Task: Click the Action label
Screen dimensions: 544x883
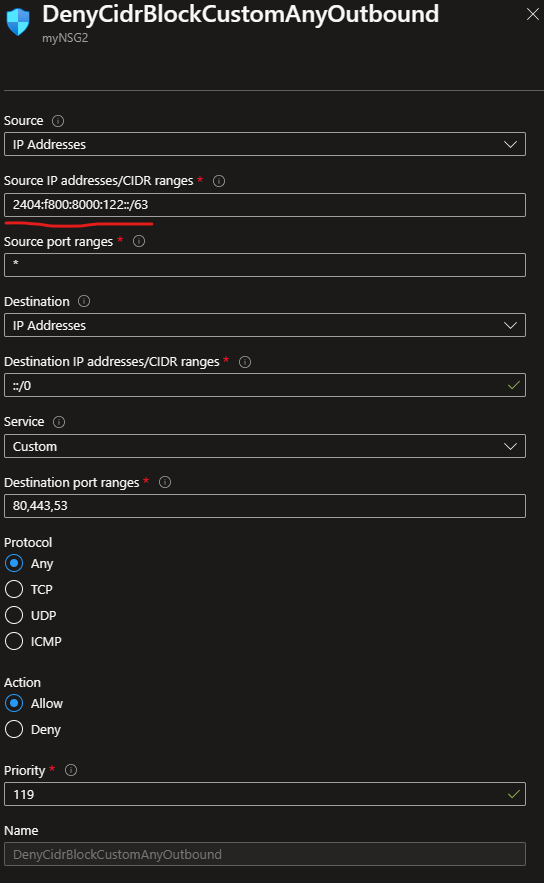Action: (x=23, y=683)
